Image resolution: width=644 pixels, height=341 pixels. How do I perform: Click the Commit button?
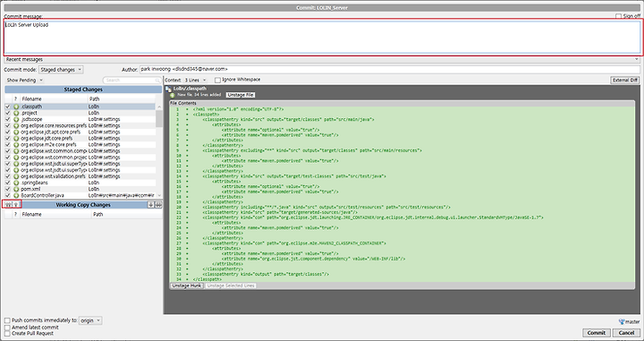(x=596, y=333)
